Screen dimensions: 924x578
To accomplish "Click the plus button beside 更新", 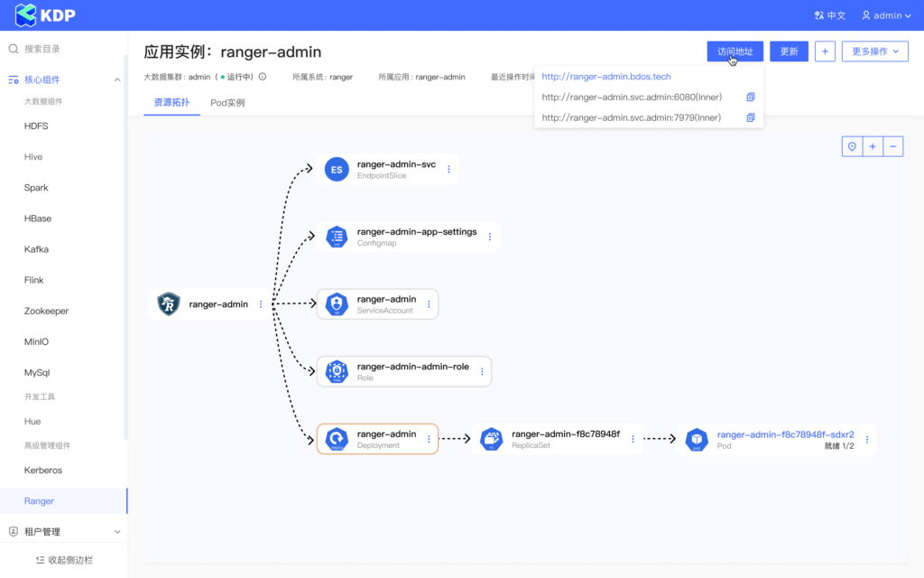I will (x=825, y=51).
